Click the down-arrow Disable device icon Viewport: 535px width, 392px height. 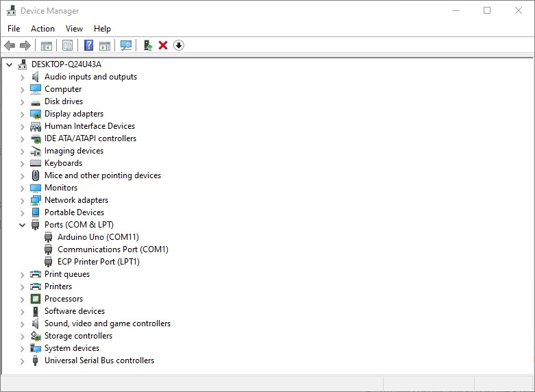coord(179,45)
